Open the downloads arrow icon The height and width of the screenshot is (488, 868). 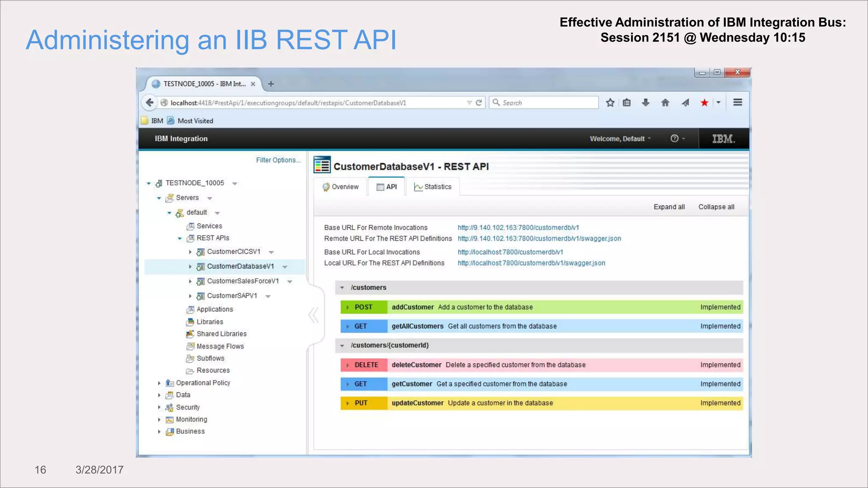click(645, 103)
